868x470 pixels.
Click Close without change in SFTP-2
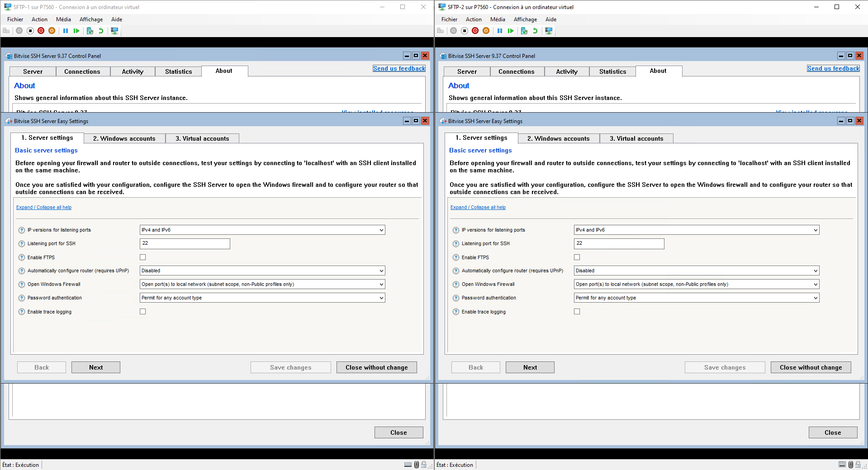pos(811,367)
